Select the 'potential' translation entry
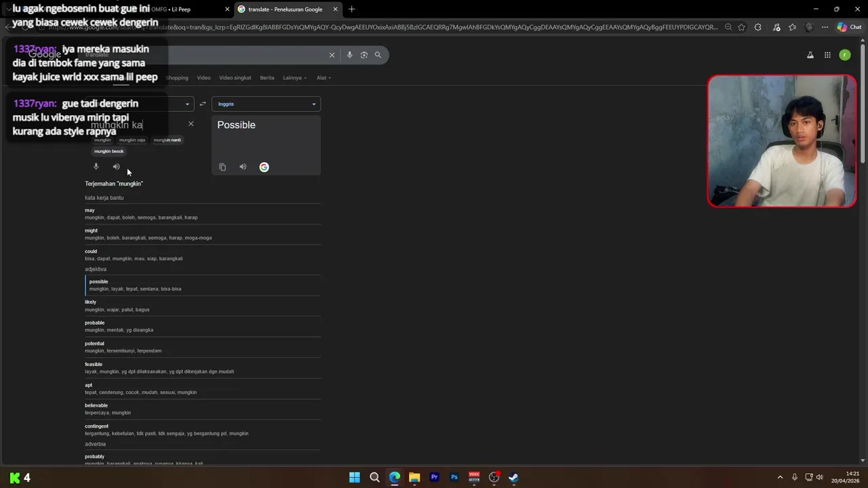Viewport: 868px width, 488px height. coord(203,347)
